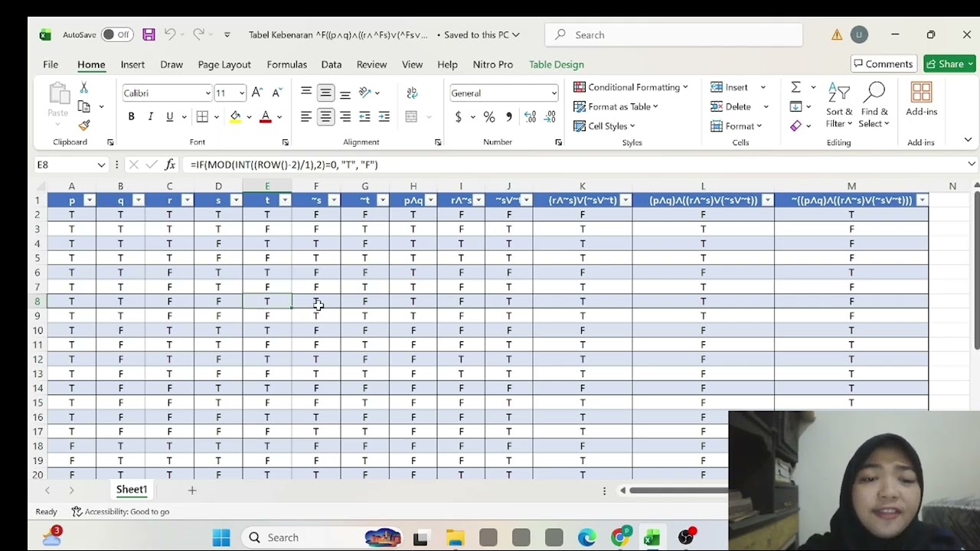Open Sort & Filter

(x=839, y=106)
